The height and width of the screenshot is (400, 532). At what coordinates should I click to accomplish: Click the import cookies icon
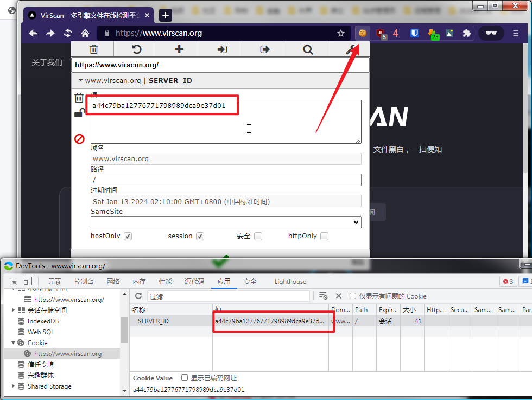pyautogui.click(x=222, y=49)
